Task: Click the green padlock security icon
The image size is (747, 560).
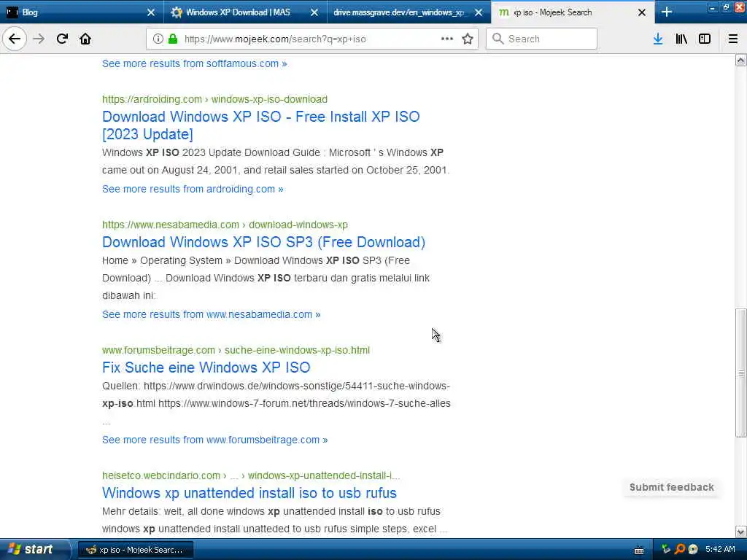Action: [x=173, y=39]
